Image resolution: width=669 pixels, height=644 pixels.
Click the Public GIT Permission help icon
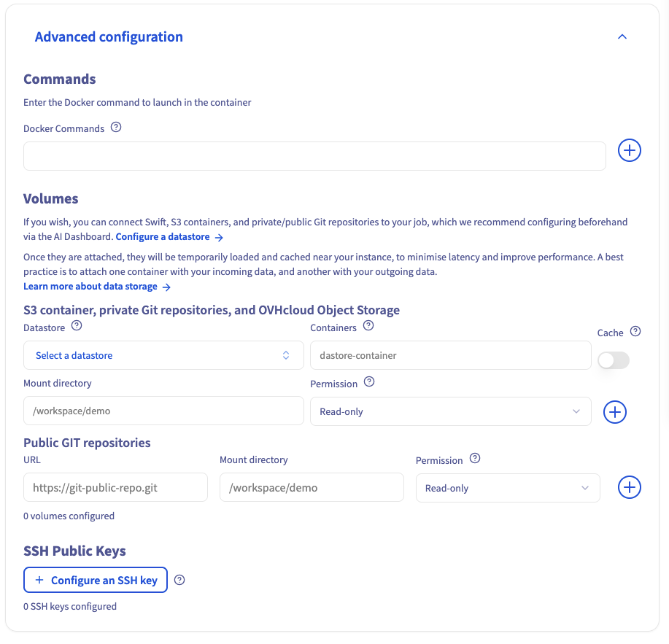[475, 459]
